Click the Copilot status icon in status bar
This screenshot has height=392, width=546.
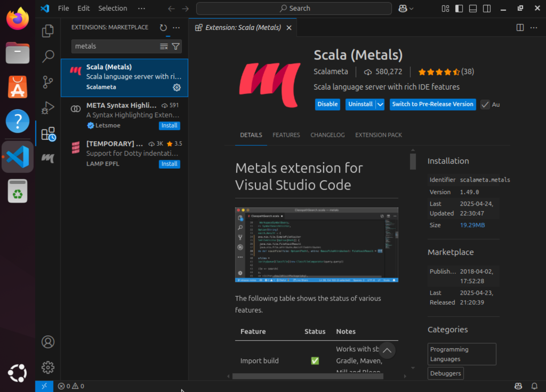click(x=518, y=386)
